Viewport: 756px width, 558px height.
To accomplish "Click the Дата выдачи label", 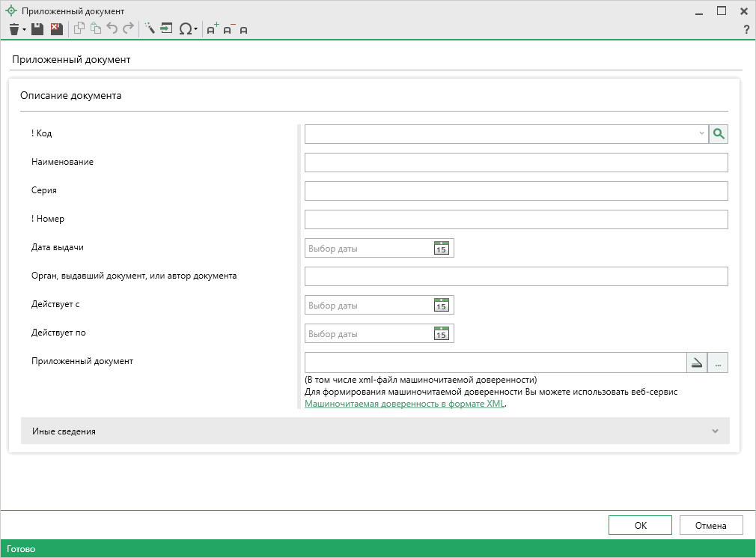I will [x=58, y=247].
